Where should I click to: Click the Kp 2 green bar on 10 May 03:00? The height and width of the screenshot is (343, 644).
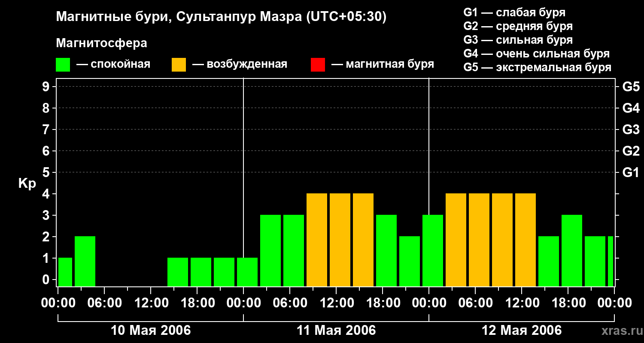coord(85,261)
